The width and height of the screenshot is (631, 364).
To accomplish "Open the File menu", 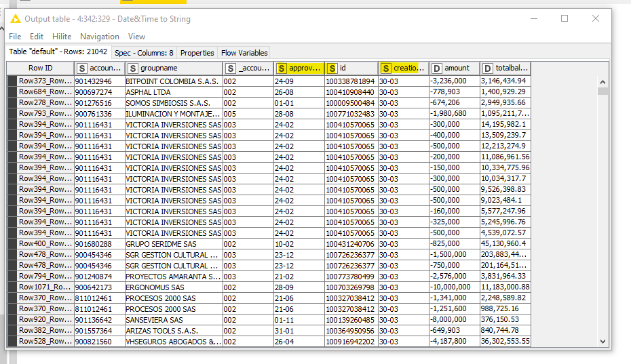I will (x=15, y=37).
